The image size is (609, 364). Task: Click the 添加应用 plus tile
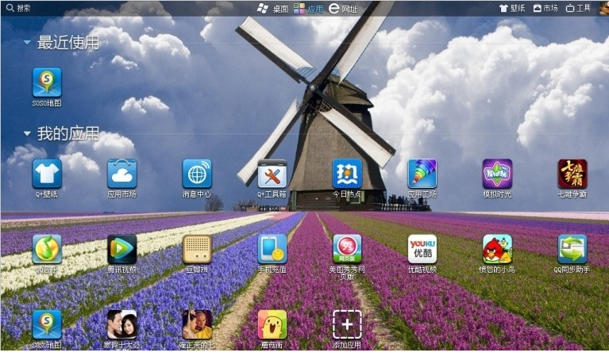(347, 324)
